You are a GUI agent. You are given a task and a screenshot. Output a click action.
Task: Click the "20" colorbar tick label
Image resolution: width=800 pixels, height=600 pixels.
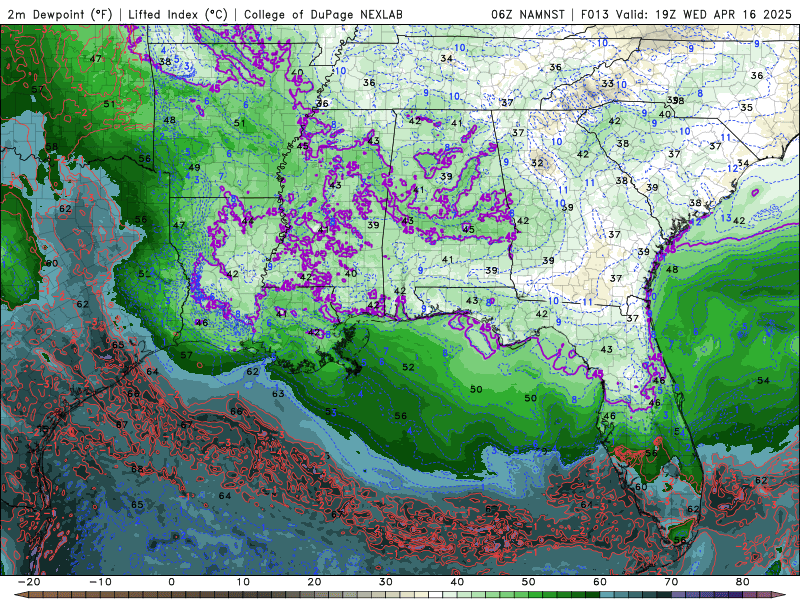[314, 582]
